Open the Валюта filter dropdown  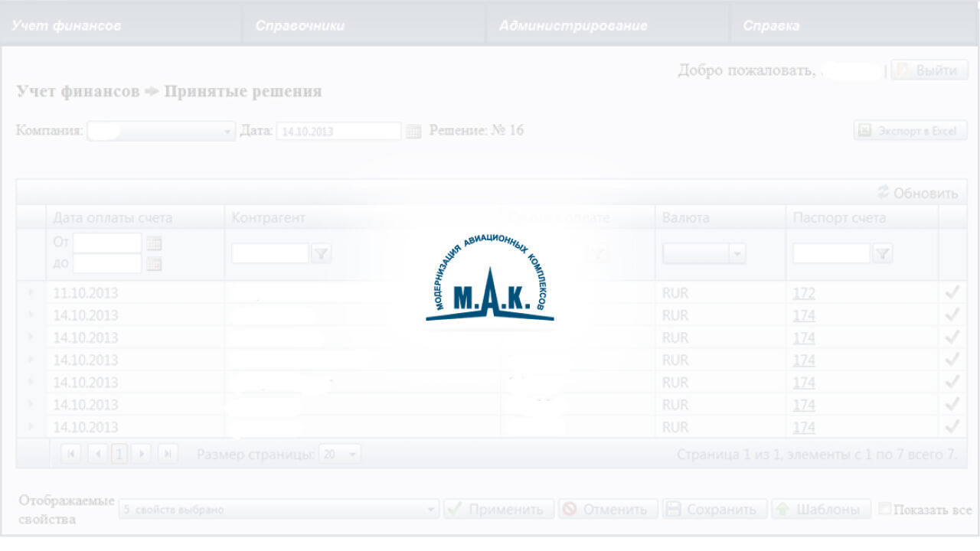(737, 254)
